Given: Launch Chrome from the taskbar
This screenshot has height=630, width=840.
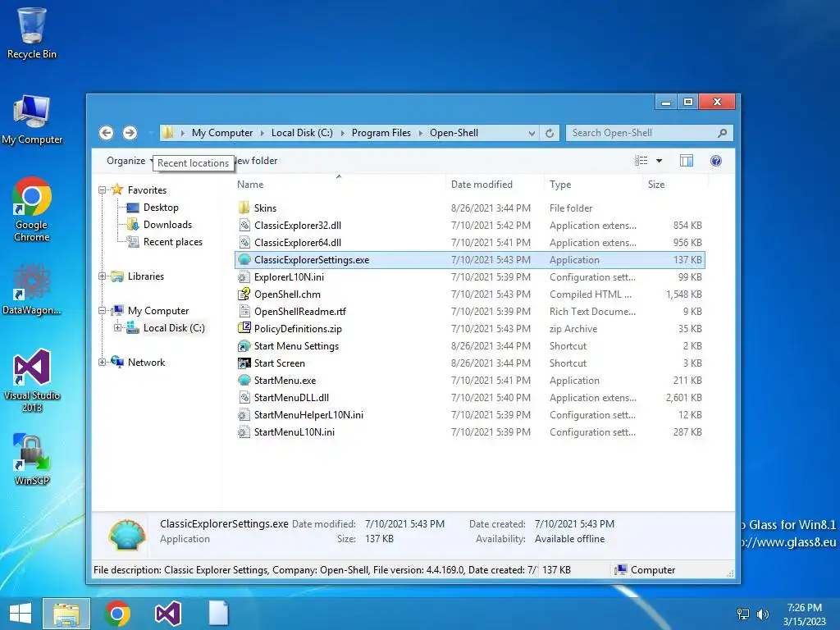Looking at the screenshot, I should click(x=117, y=614).
